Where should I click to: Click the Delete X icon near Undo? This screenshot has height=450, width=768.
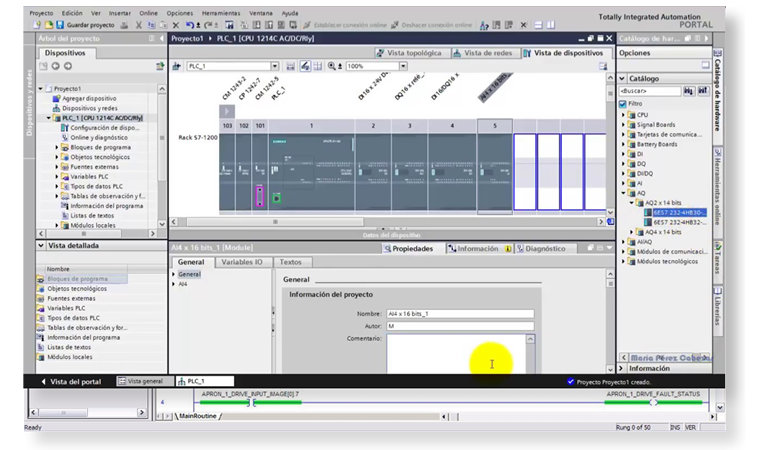[x=176, y=25]
